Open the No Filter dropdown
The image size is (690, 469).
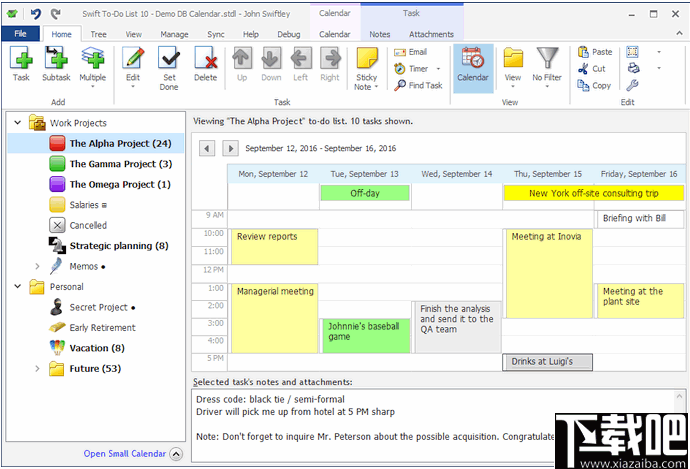(547, 67)
